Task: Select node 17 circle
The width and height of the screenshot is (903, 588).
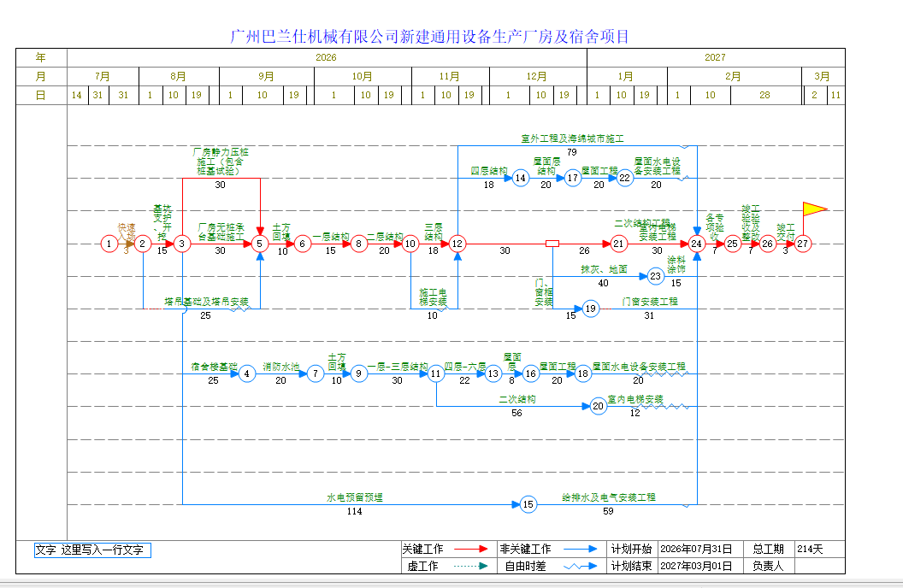Action: coord(572,179)
